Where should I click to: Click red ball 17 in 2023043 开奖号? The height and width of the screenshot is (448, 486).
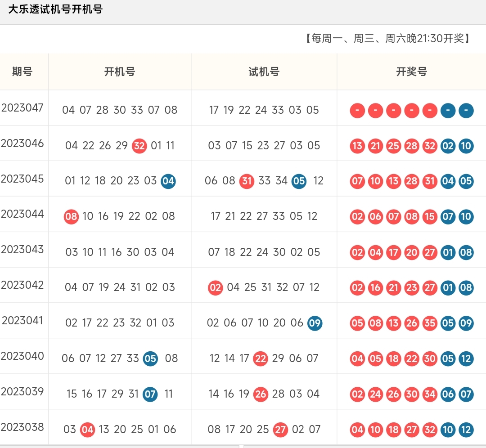394,252
